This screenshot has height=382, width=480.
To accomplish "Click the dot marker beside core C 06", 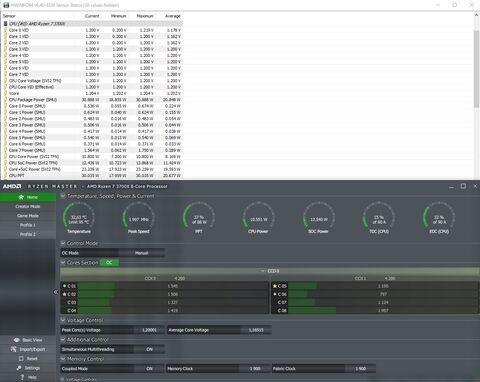I will pyautogui.click(x=275, y=294).
